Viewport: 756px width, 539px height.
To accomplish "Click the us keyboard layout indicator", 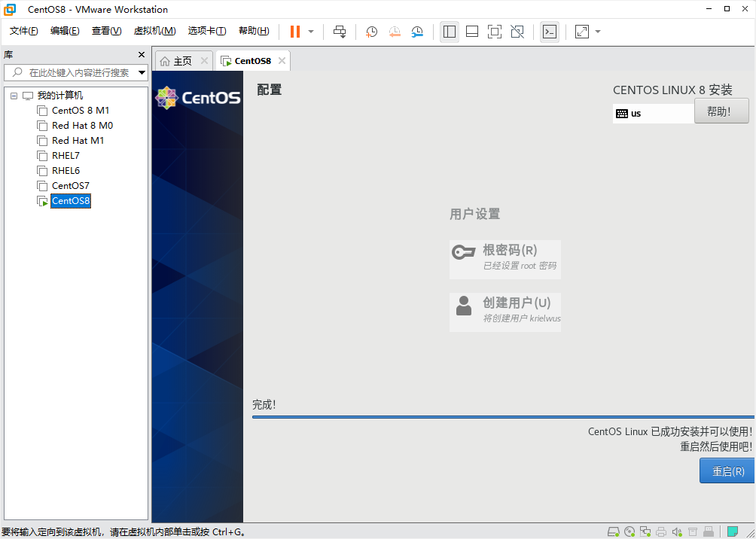I will point(654,114).
